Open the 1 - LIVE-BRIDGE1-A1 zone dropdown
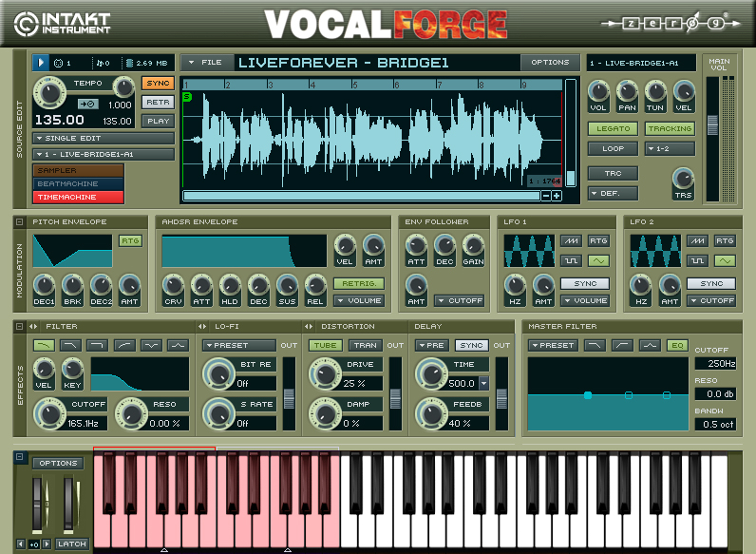The width and height of the screenshot is (756, 554). 104,155
